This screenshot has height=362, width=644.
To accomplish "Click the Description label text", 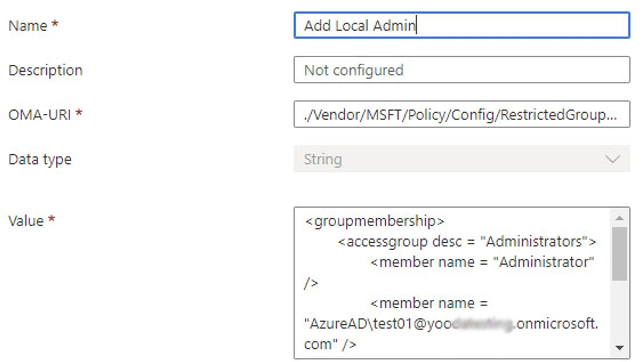I will (46, 70).
